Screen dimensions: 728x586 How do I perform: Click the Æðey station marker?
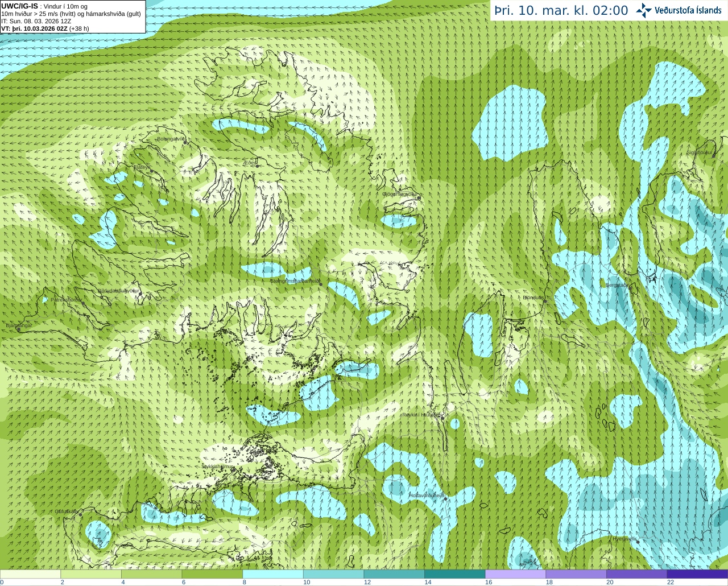pos(258,166)
